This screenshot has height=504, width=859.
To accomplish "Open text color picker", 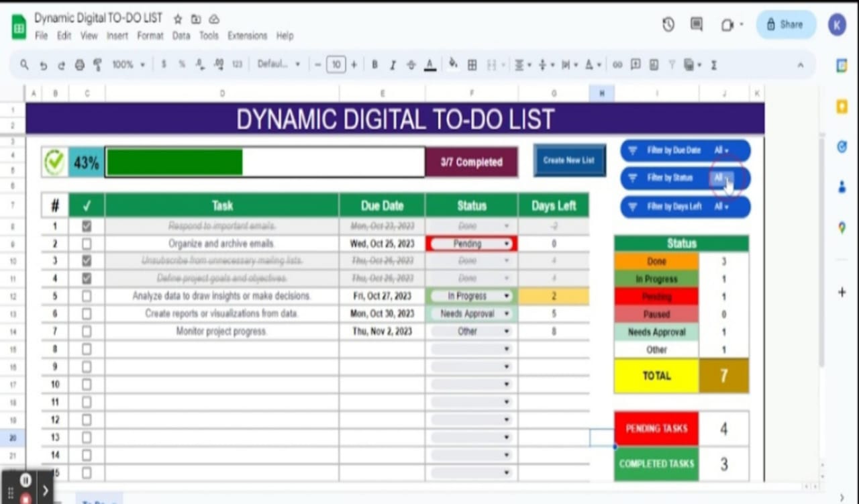I will tap(430, 65).
